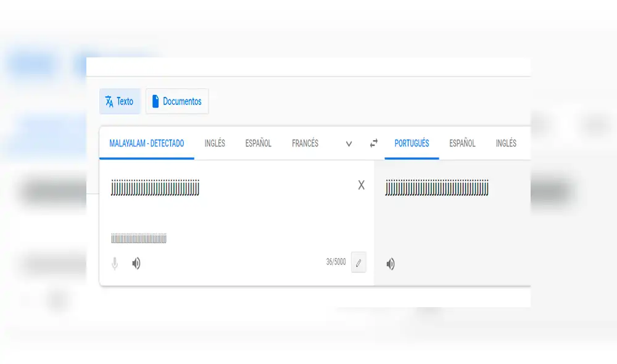Expand the source language list chevron
This screenshot has width=617, height=364.
coord(349,144)
